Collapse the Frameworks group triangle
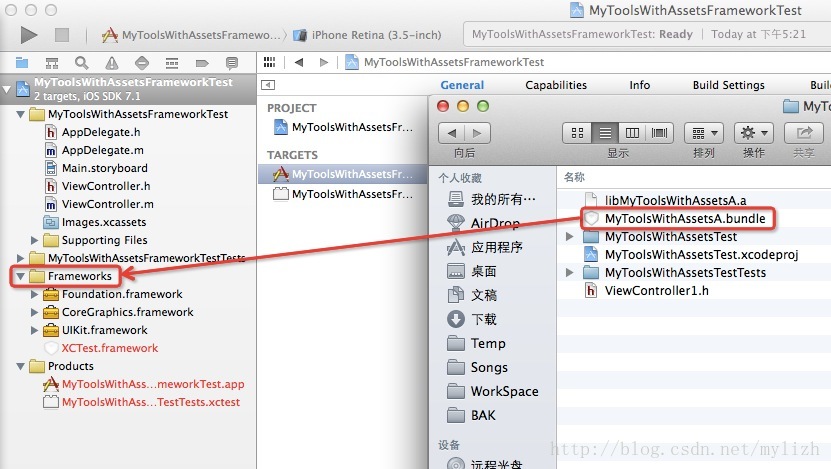The image size is (831, 469). [x=21, y=276]
